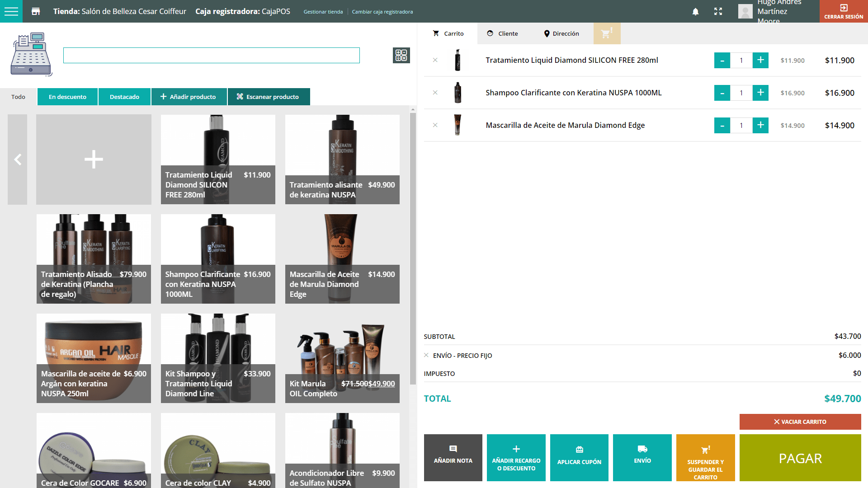Open suspended carts tab icon
Screen dimensions: 868x488
click(x=607, y=33)
